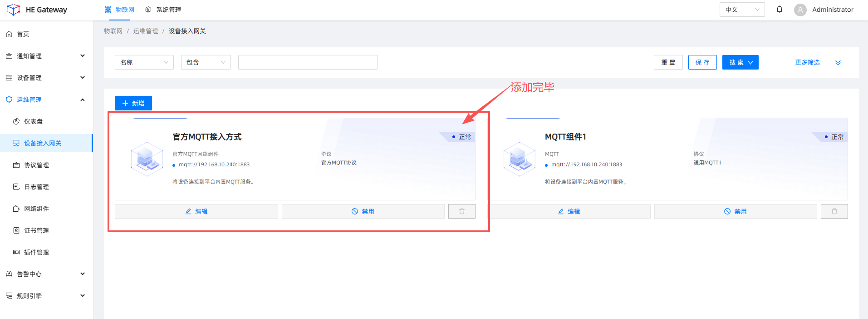This screenshot has height=319, width=868.
Task: Click the 告警中心 icon
Action: point(9,274)
